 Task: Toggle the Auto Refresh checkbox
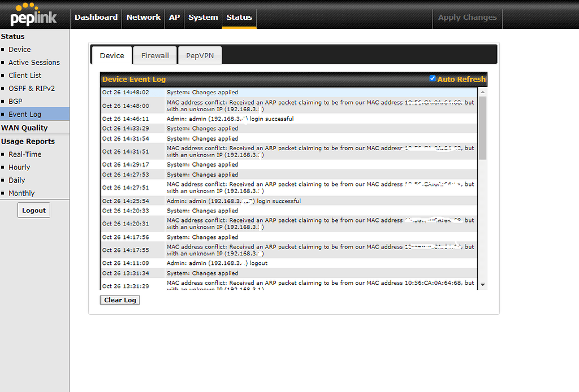coord(433,79)
